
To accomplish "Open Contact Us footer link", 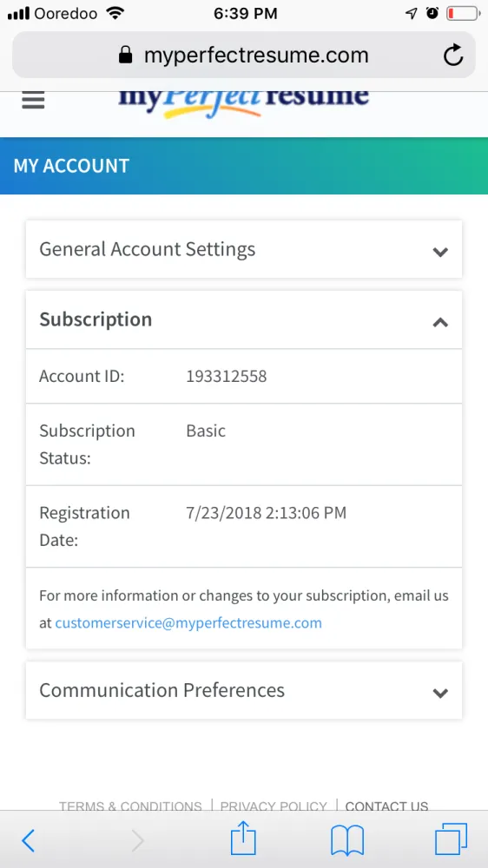I will 386,806.
